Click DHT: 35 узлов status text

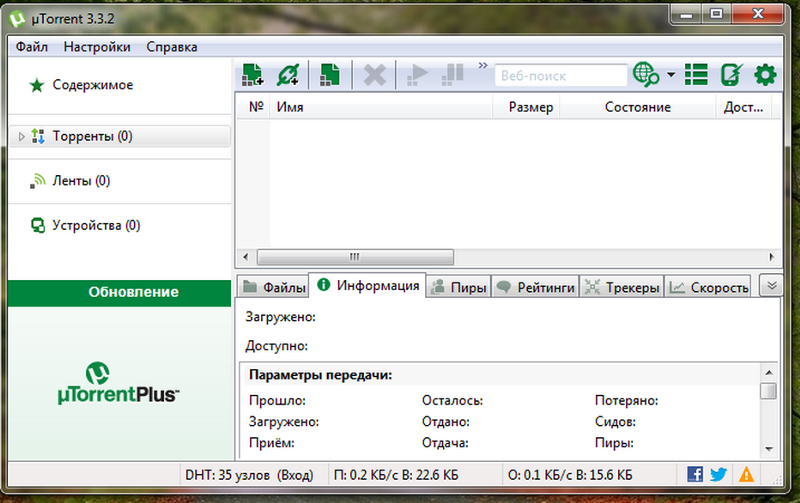[x=249, y=475]
